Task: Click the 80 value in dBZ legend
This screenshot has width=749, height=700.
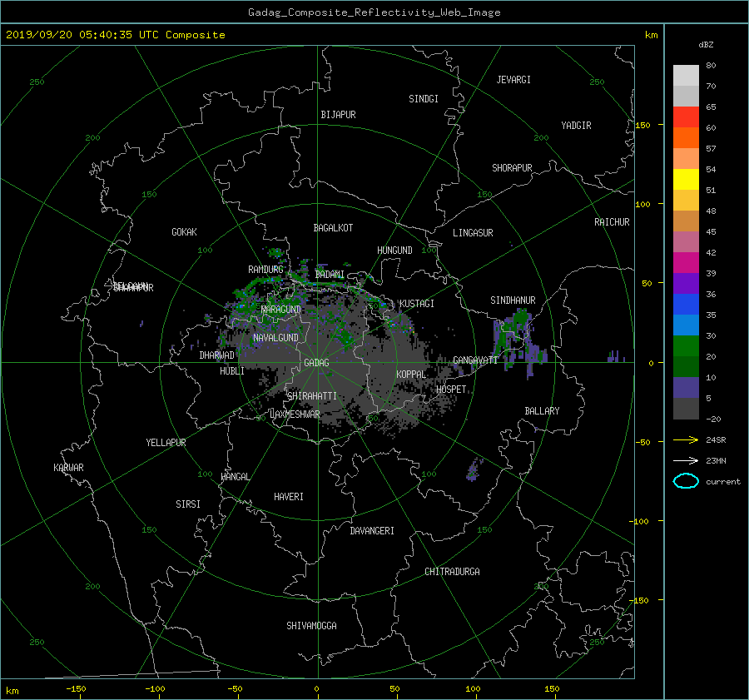Action: click(x=711, y=66)
